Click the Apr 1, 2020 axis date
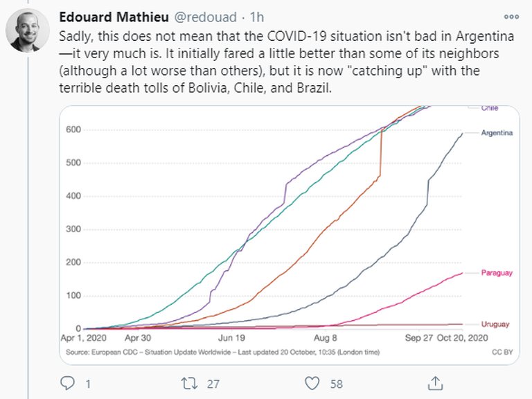Screen dimensions: 532x399 coord(83,339)
